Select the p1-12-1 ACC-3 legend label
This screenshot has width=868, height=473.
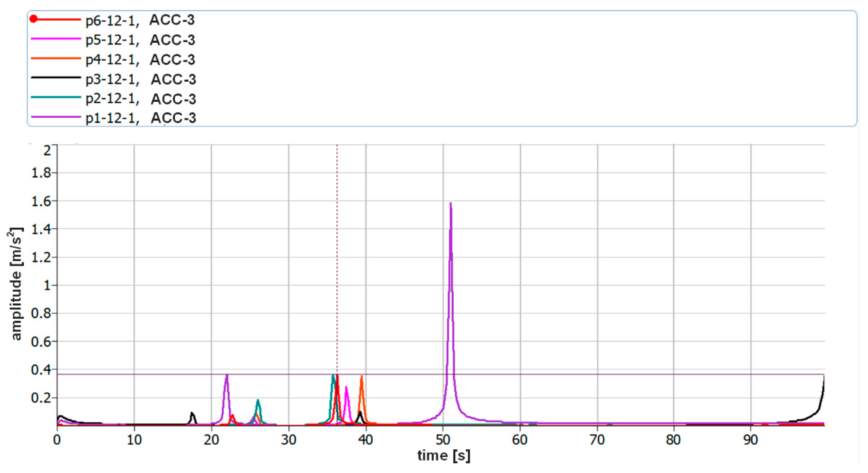140,118
